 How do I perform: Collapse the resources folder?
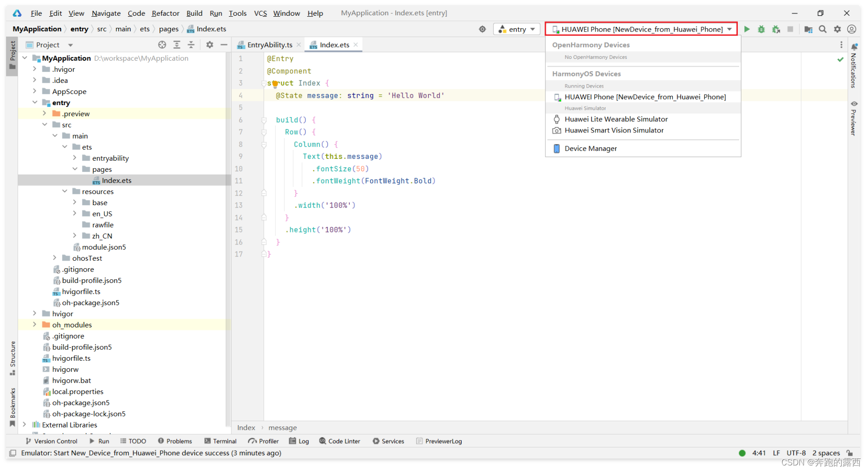pos(65,191)
